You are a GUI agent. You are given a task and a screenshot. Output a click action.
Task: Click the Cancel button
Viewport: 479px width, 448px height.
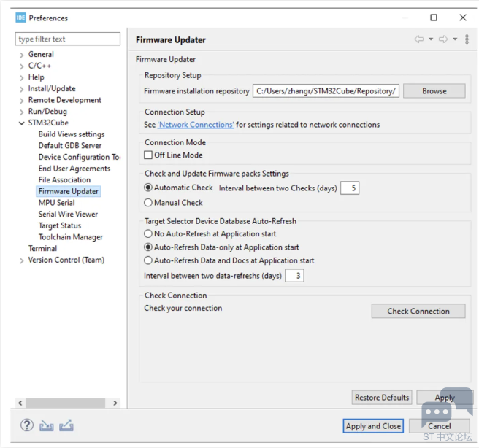(439, 426)
